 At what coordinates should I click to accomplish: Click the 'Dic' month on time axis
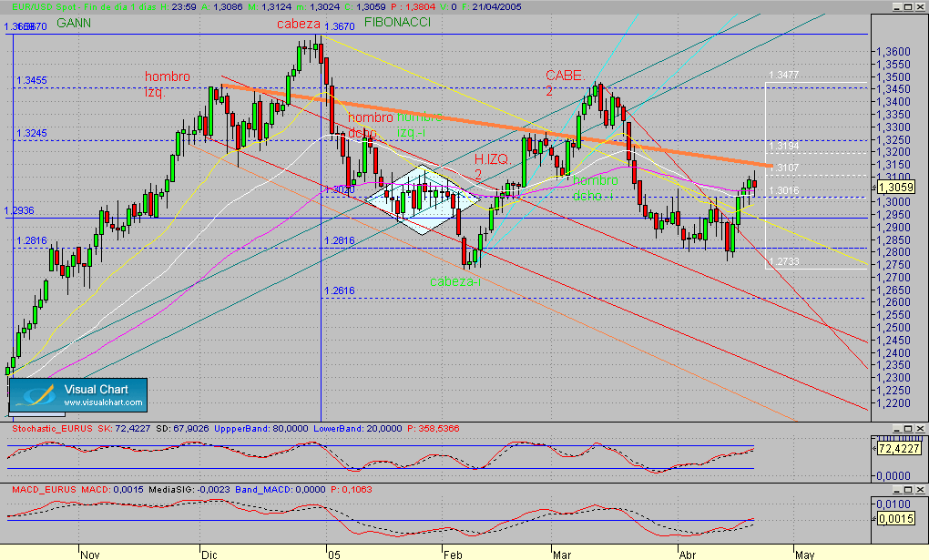point(209,555)
